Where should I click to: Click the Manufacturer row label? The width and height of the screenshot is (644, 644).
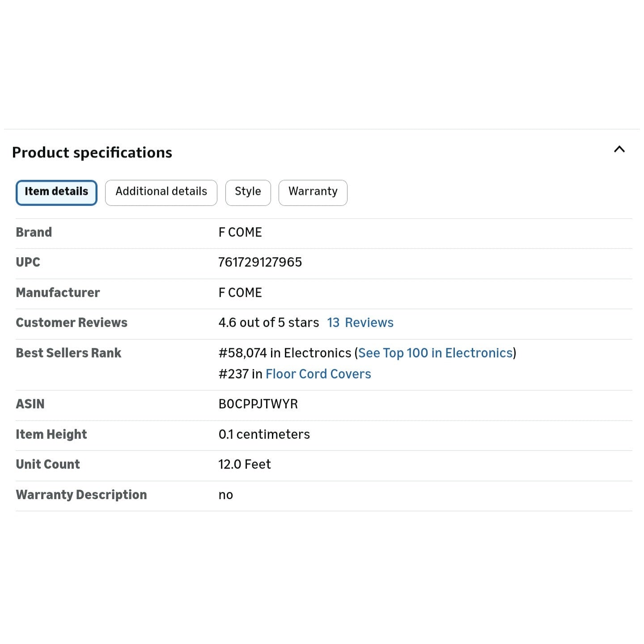coord(58,292)
